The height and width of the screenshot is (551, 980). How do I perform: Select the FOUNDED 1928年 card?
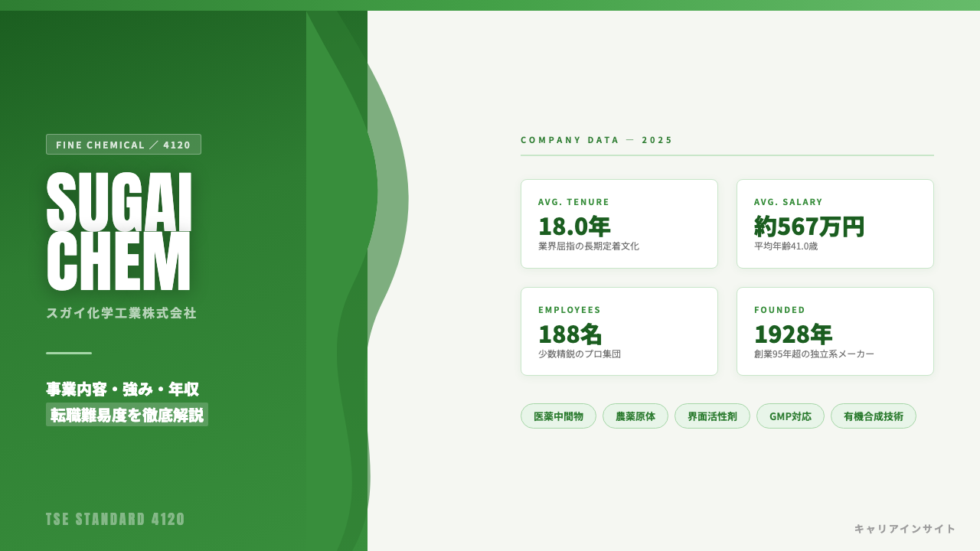[x=835, y=331]
